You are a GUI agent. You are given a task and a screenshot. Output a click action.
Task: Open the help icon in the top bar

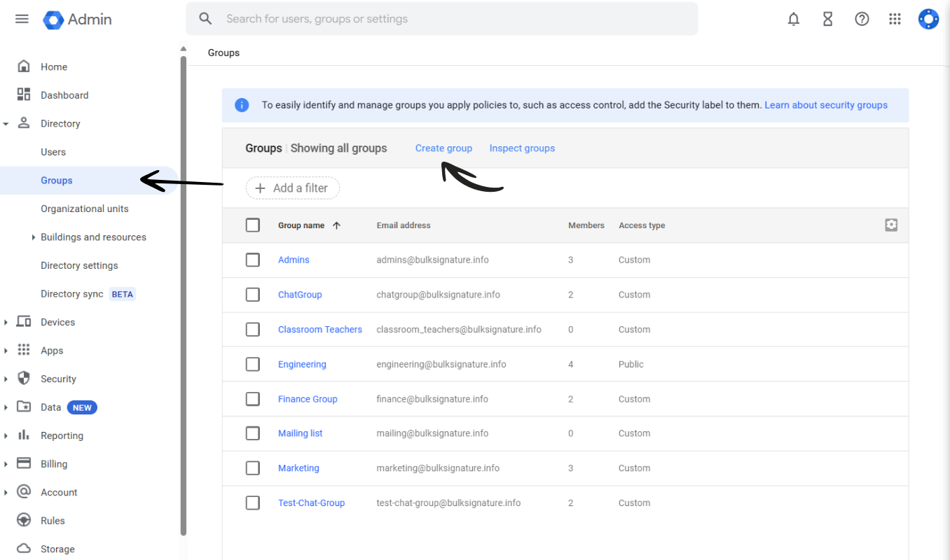point(861,19)
